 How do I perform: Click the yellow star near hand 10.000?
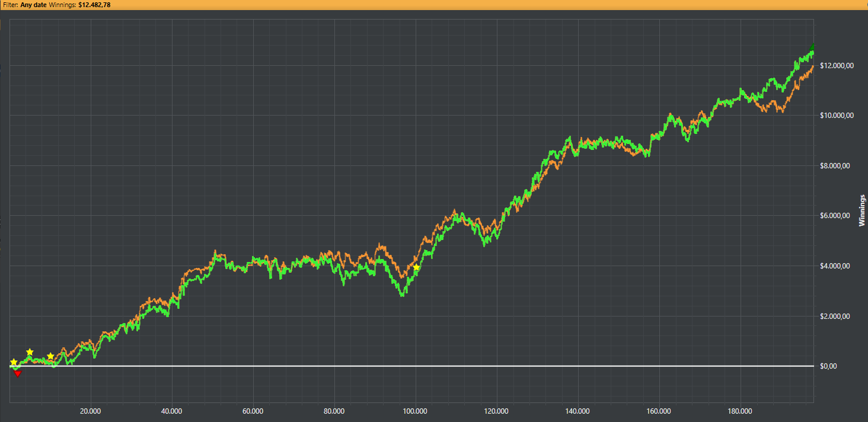point(50,356)
